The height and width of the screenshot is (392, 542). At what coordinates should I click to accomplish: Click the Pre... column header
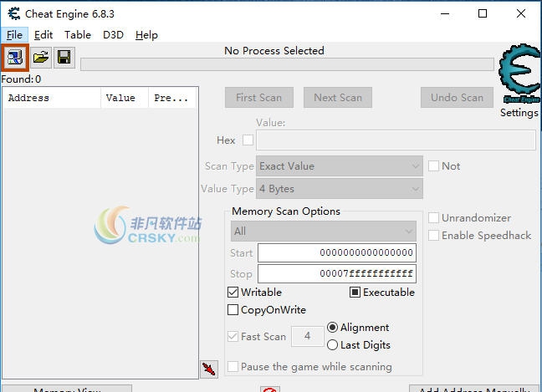(x=172, y=98)
